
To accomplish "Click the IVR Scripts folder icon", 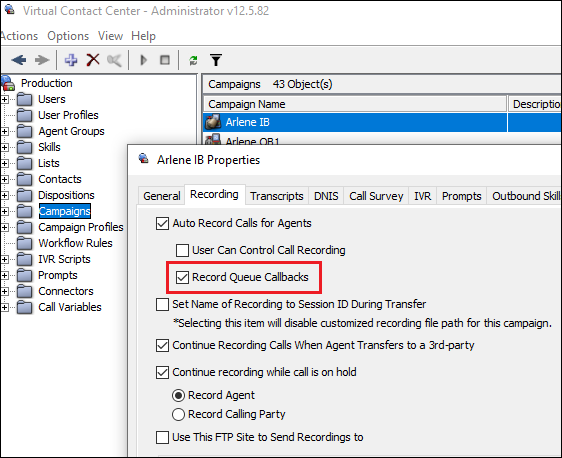I will 24,259.
